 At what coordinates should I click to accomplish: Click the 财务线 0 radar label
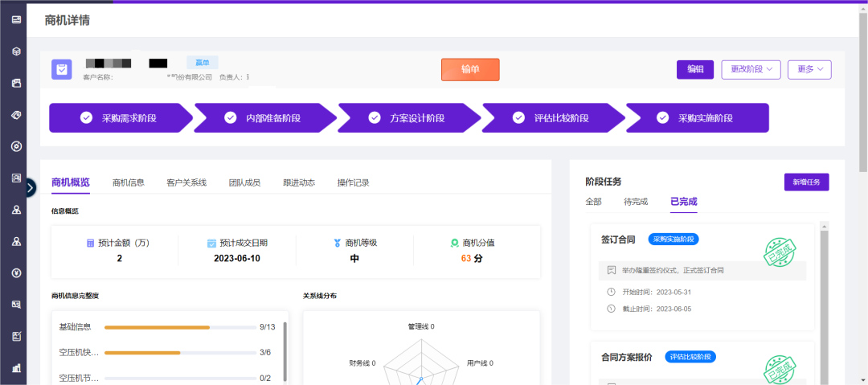[362, 363]
